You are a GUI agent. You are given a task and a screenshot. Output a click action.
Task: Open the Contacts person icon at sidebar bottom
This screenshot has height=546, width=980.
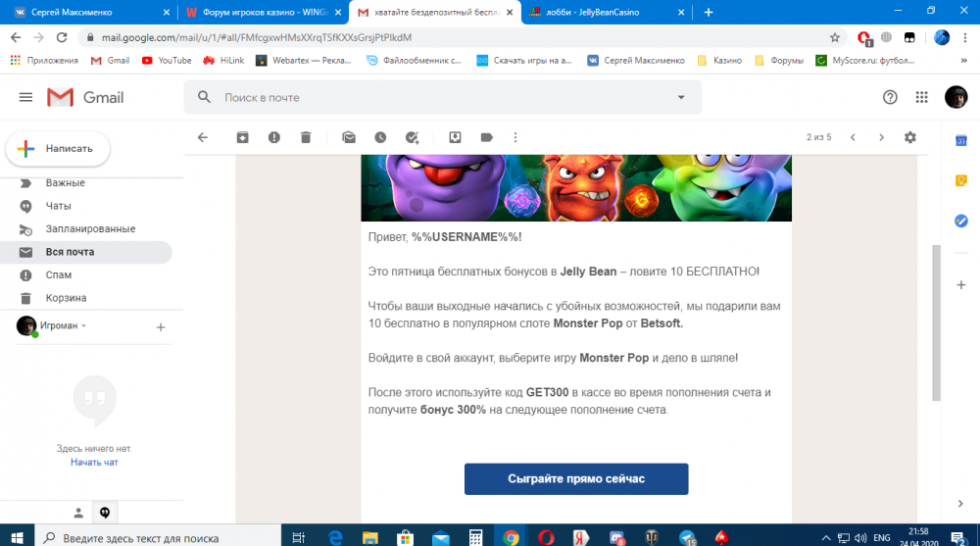(x=78, y=513)
